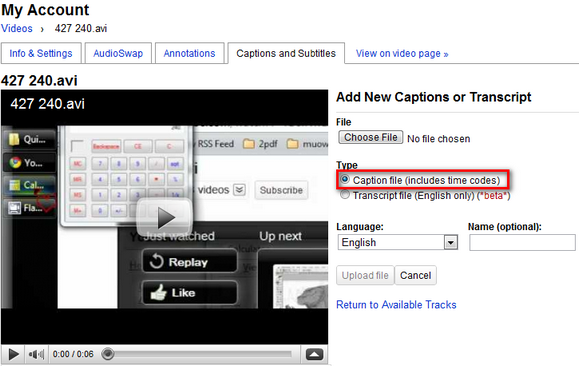This screenshot has height=366, width=579.
Task: Switch to the Info & Settings tab
Action: tap(41, 53)
